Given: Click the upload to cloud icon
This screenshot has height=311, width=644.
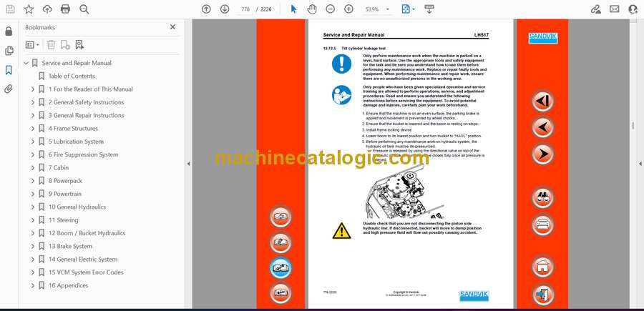Looking at the screenshot, I should click(47, 9).
